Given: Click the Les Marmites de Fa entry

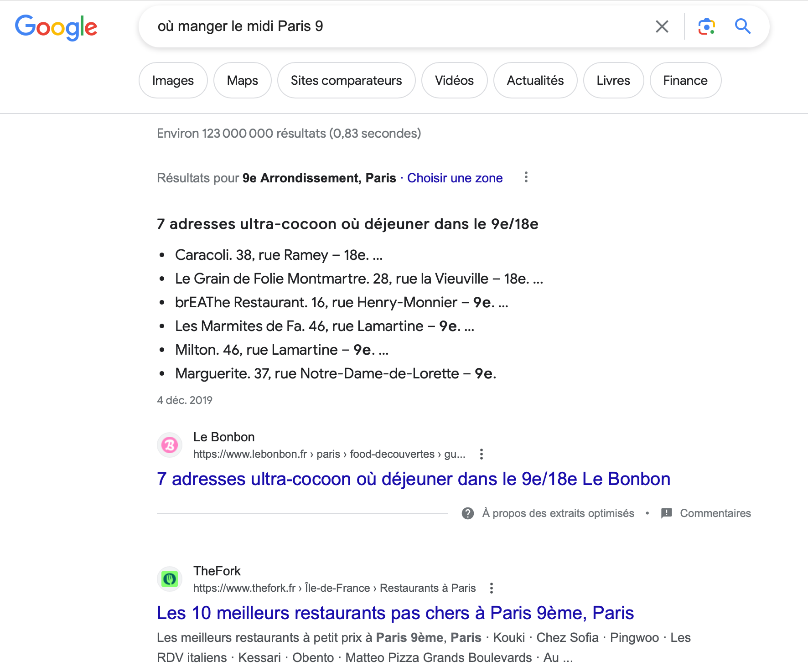Looking at the screenshot, I should tap(325, 326).
